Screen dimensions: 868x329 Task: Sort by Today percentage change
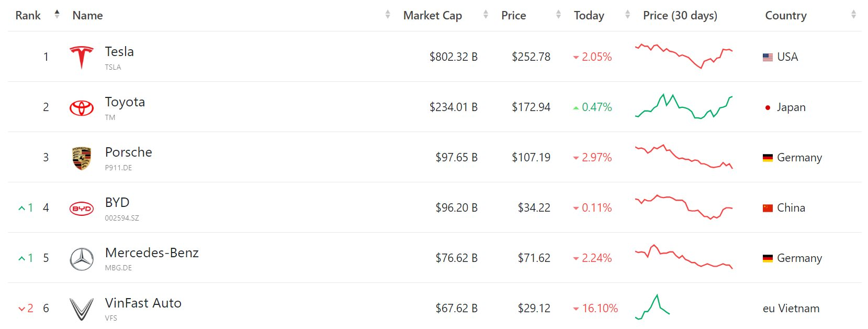pyautogui.click(x=627, y=15)
